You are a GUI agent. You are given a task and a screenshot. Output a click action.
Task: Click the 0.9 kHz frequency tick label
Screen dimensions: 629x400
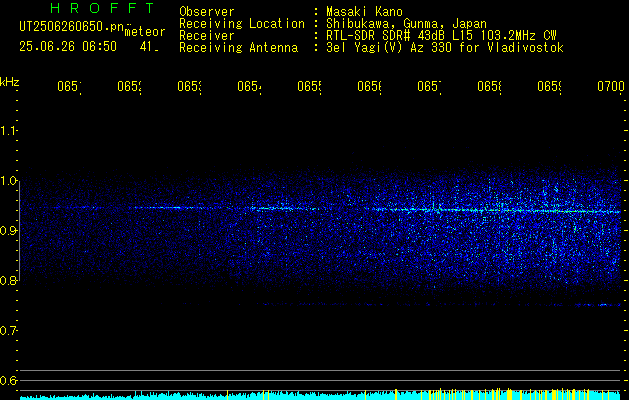point(8,230)
